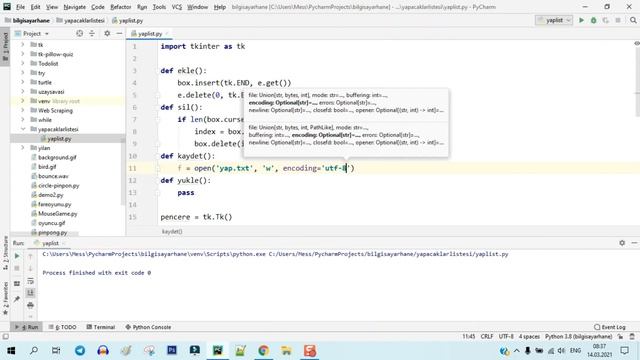Viewport: 640px width, 360px height.
Task: Open Telegram from the taskbar
Action: point(80,351)
